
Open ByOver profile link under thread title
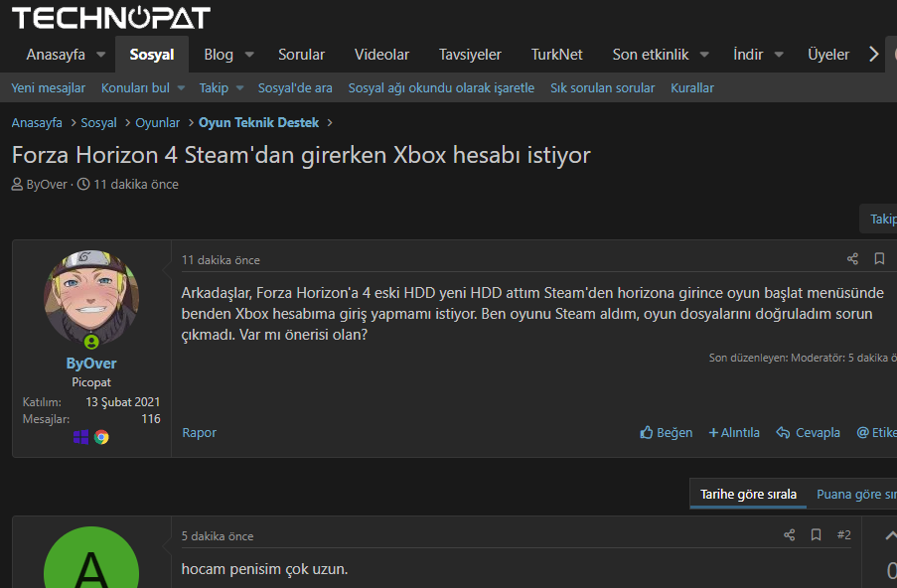[47, 184]
